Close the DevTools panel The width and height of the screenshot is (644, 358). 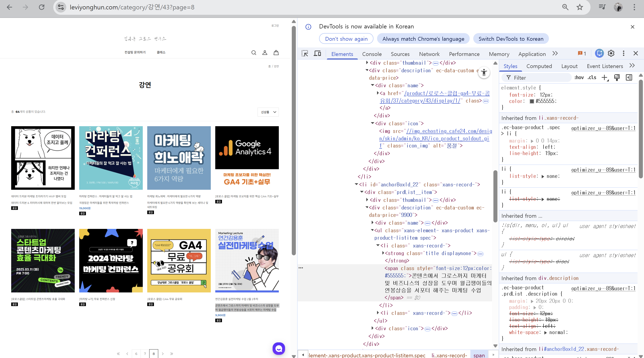pos(636,53)
